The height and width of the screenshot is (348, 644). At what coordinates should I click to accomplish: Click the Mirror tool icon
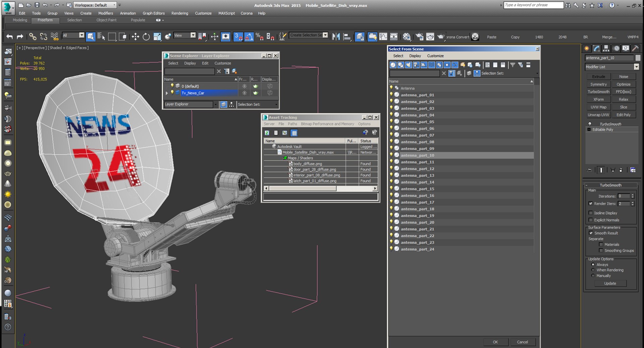(336, 37)
